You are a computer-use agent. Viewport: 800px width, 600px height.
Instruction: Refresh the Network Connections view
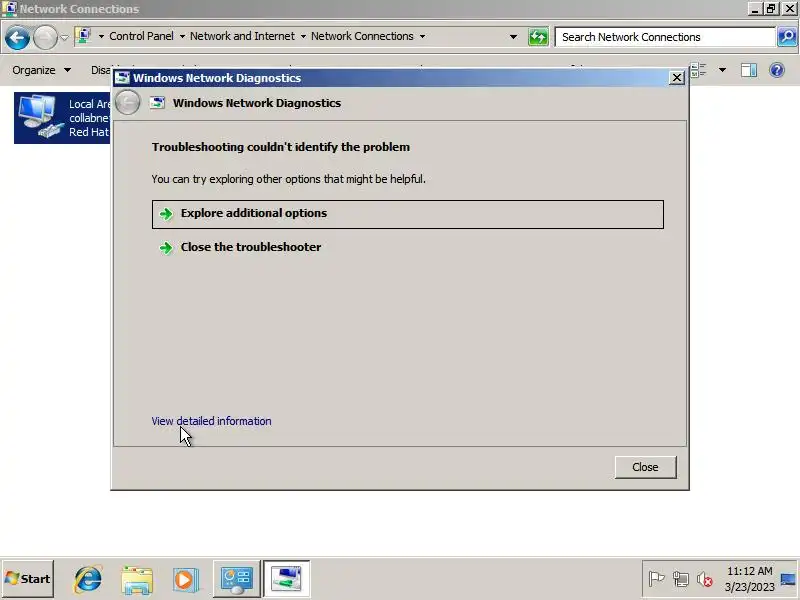pyautogui.click(x=538, y=37)
